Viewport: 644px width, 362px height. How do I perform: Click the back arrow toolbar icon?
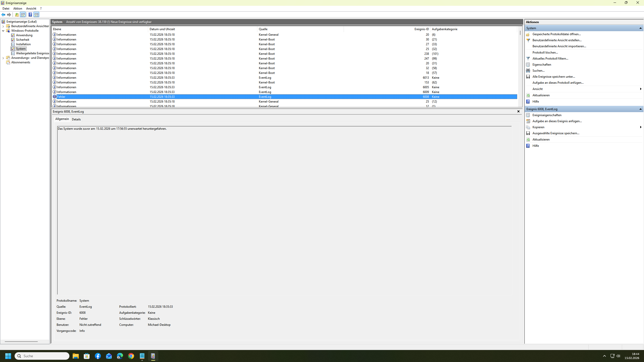(3, 15)
